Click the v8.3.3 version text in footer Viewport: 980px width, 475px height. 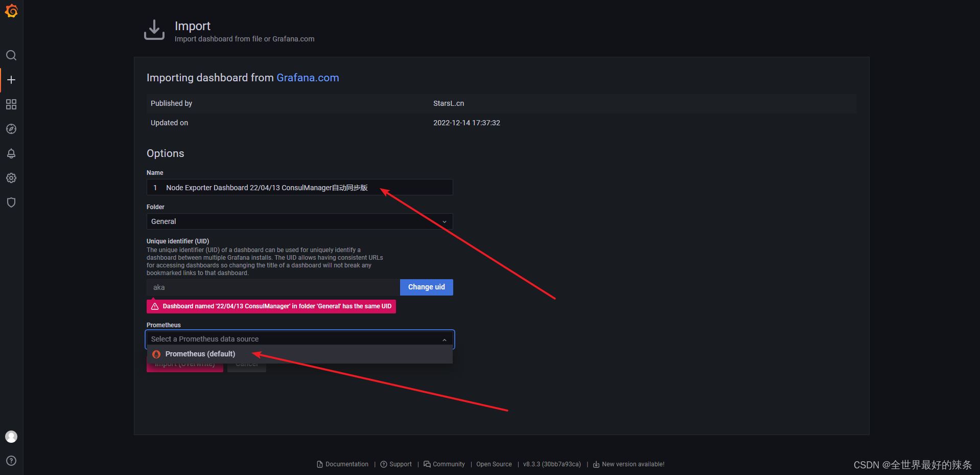tap(552, 464)
